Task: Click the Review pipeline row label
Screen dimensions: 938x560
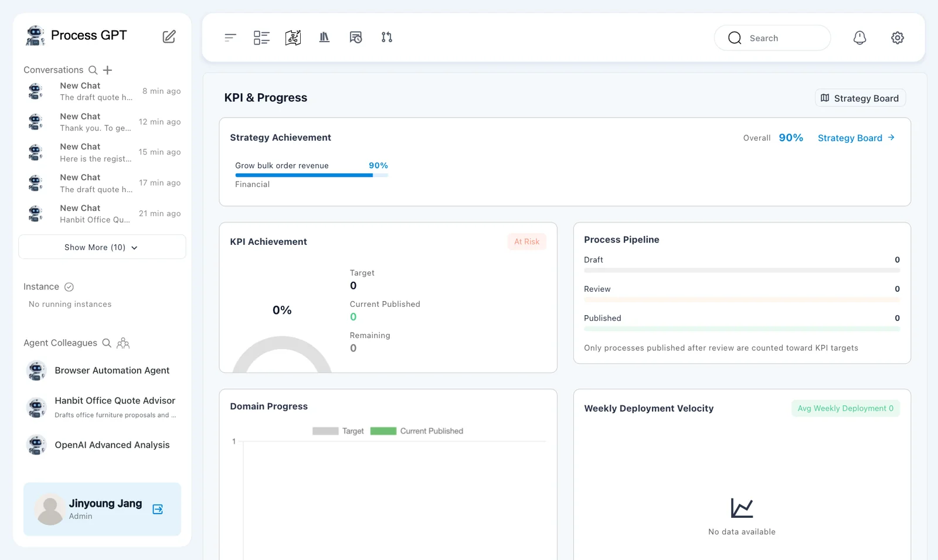Action: [x=597, y=289]
